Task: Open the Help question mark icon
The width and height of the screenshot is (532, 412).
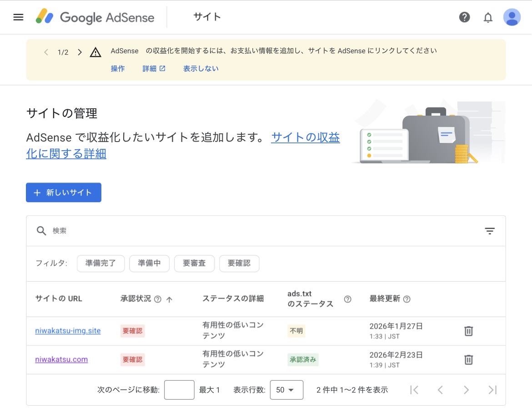Action: click(464, 17)
